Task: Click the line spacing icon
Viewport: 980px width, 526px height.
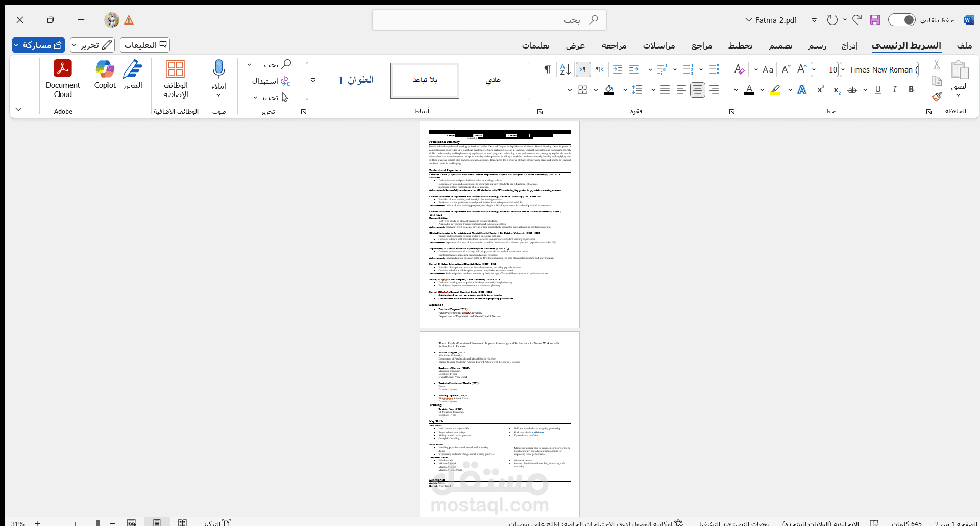Action: tap(637, 90)
